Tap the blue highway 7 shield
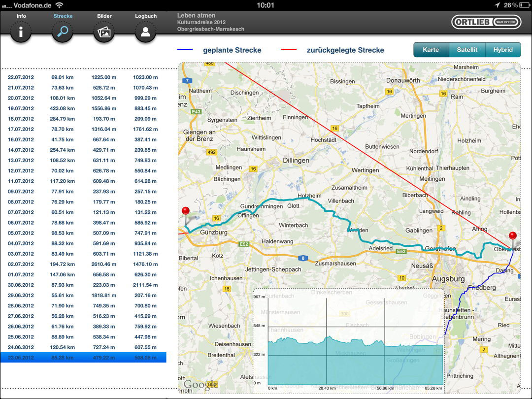The image size is (532, 399). [x=187, y=81]
